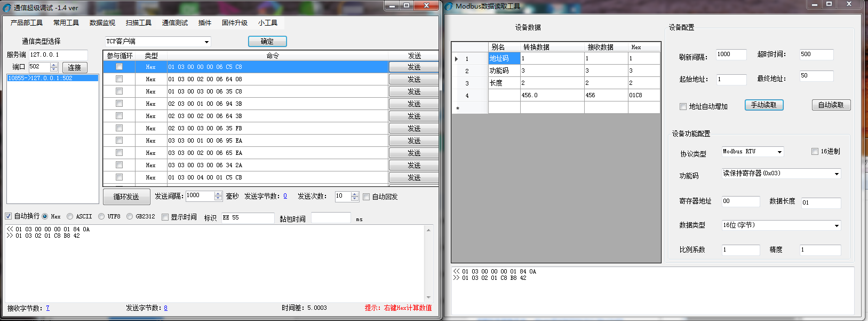Send command 03 03 00 02 00 06 65 EA
Image resolution: width=868 pixels, height=321 pixels.
pyautogui.click(x=414, y=153)
